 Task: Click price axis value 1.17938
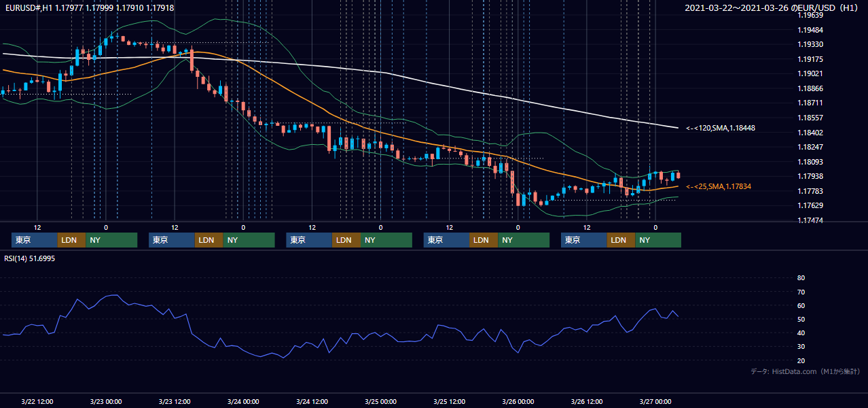coord(810,176)
